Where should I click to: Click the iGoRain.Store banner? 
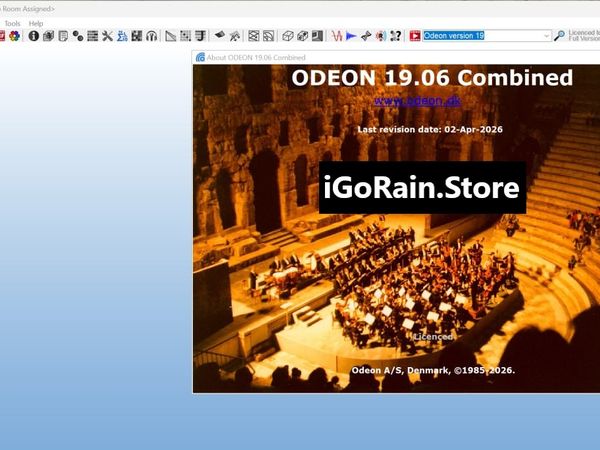click(422, 188)
